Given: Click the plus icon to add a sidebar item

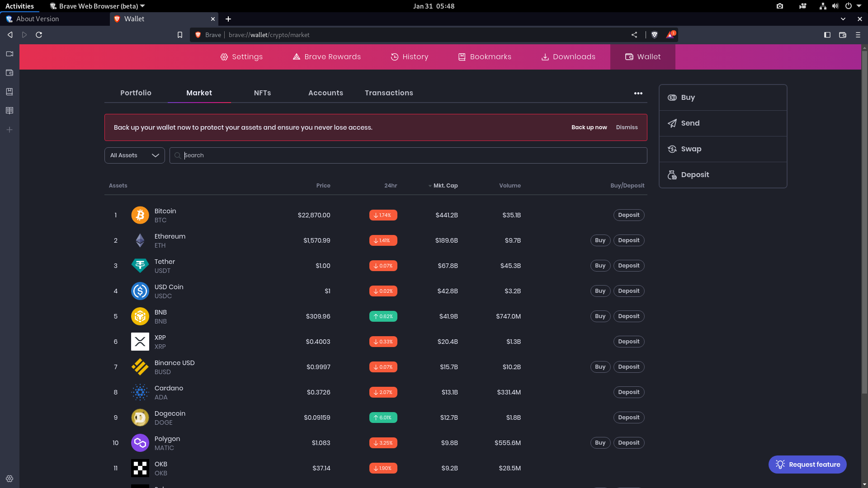Looking at the screenshot, I should point(9,130).
